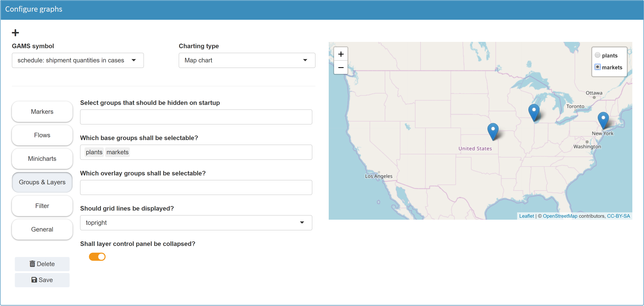Click the Delete button with trash icon
Image resolution: width=644 pixels, height=306 pixels.
(42, 264)
